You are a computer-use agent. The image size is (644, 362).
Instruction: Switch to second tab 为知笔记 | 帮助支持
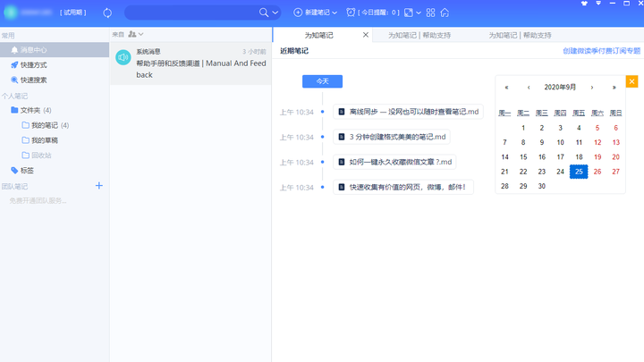pyautogui.click(x=419, y=35)
